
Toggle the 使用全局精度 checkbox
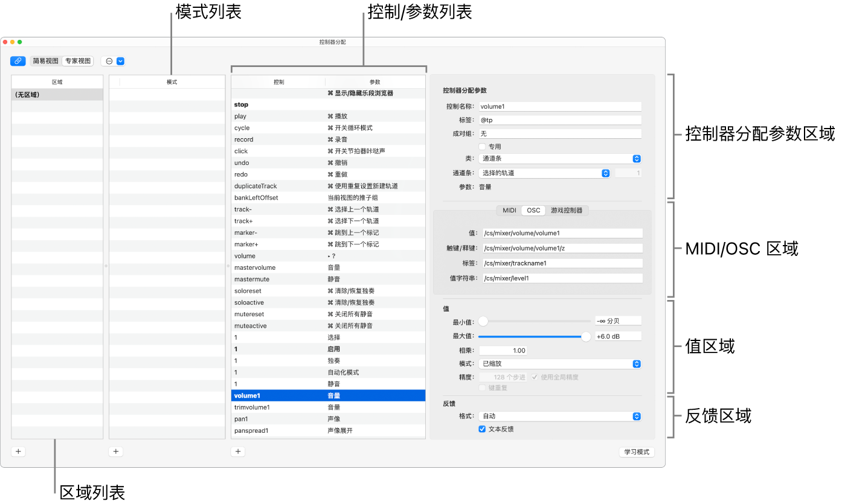tap(535, 377)
